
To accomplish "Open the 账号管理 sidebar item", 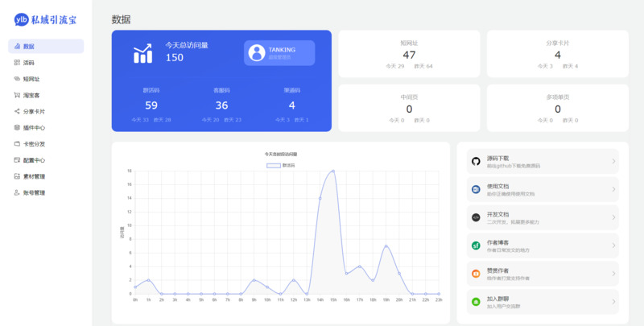I will tap(35, 193).
